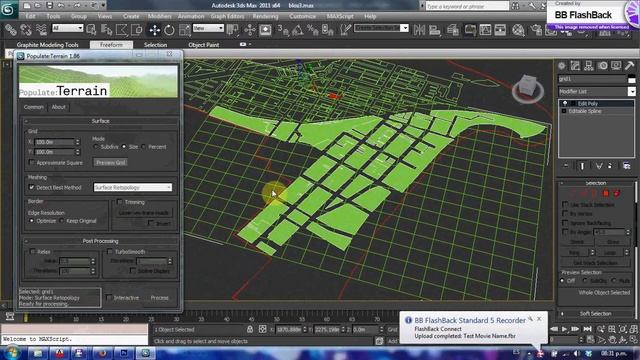Toggle Detect Best Method checkbox
640x360 pixels.
[x=32, y=187]
